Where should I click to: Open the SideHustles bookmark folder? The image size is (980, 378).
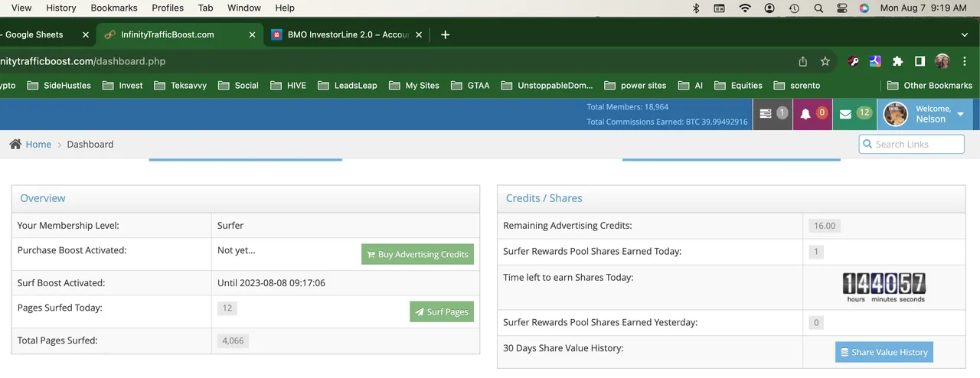tap(59, 85)
